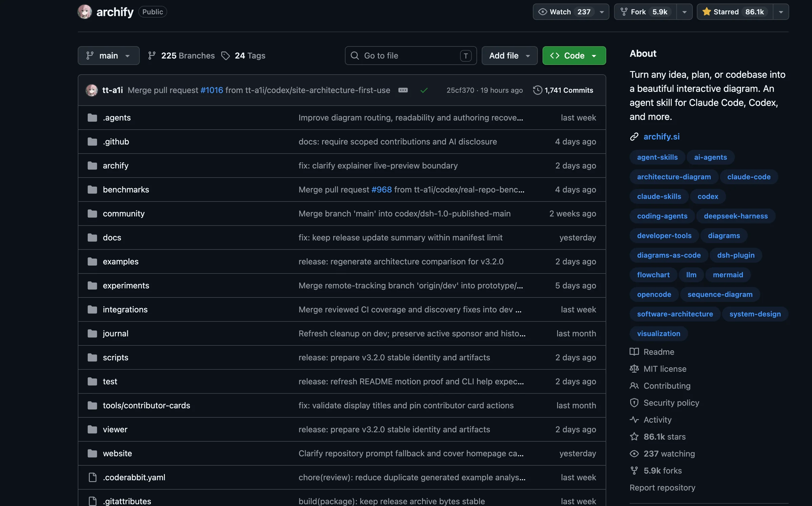This screenshot has height=506, width=812.
Task: Open the green Code dropdown
Action: [574, 56]
